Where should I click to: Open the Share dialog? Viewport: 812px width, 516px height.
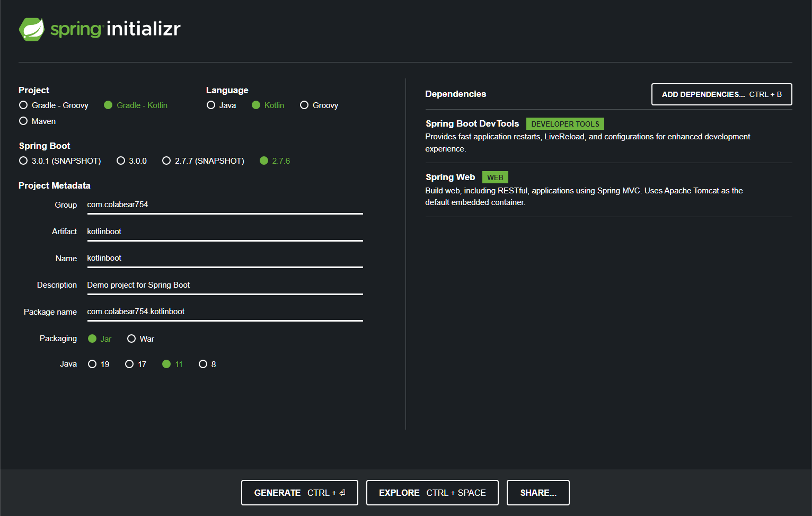click(538, 493)
